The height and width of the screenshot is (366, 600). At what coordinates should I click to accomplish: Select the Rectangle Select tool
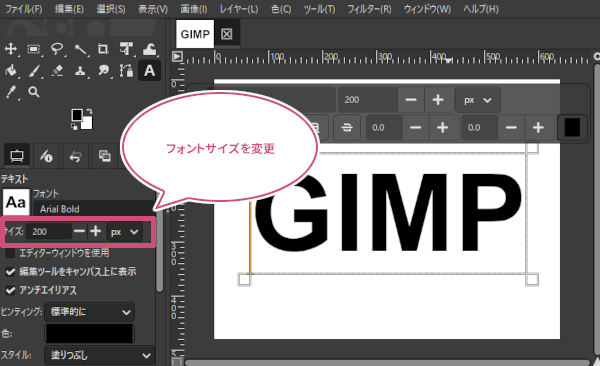point(34,49)
